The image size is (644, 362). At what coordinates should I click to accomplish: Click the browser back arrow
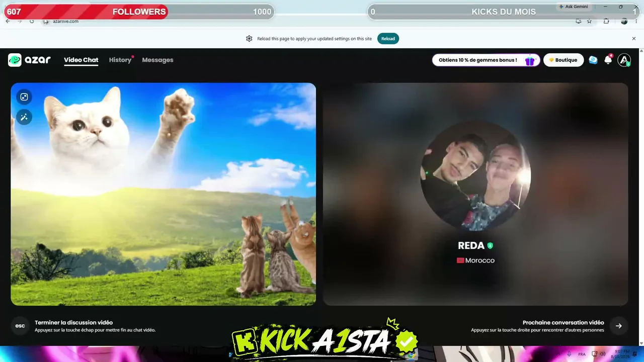click(x=8, y=21)
